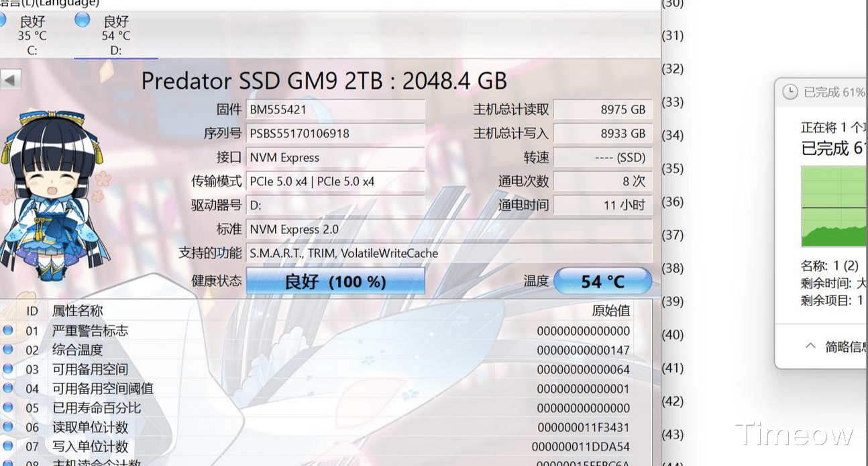Click the blue health status orb for drive D:
Screen dimensions: 868x466
[82, 19]
